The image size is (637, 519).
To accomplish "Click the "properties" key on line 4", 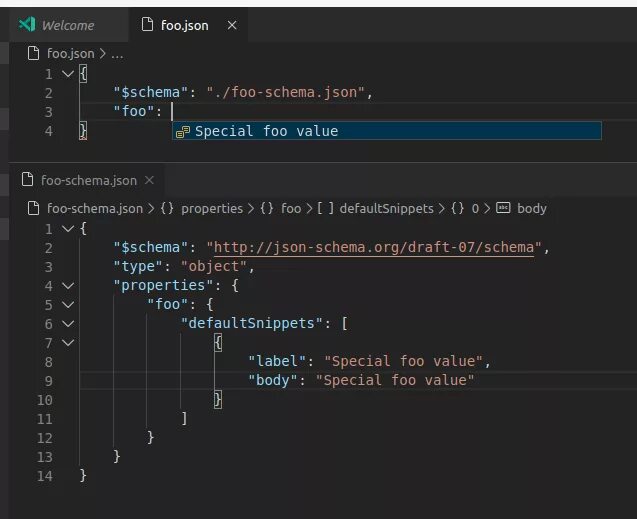I will pyautogui.click(x=163, y=285).
